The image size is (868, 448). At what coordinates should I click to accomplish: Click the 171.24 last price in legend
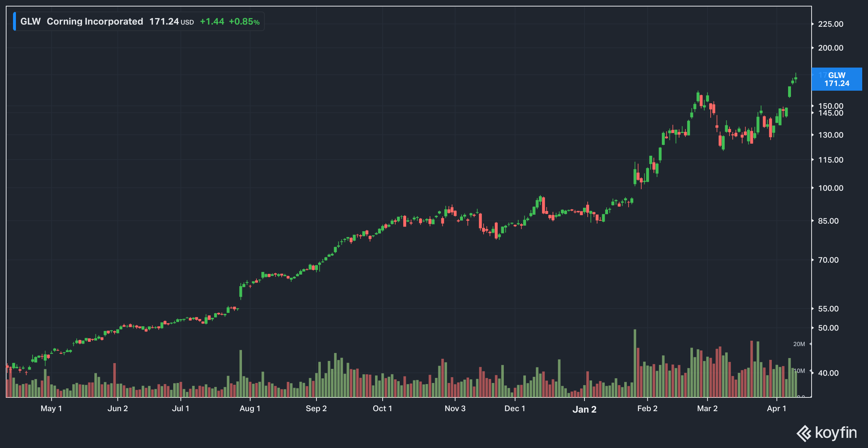(x=164, y=22)
